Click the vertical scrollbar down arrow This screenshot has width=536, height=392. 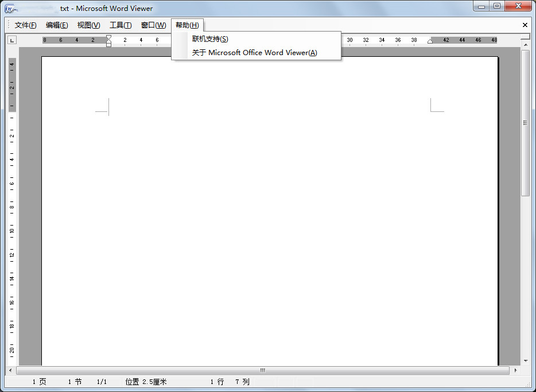click(525, 362)
